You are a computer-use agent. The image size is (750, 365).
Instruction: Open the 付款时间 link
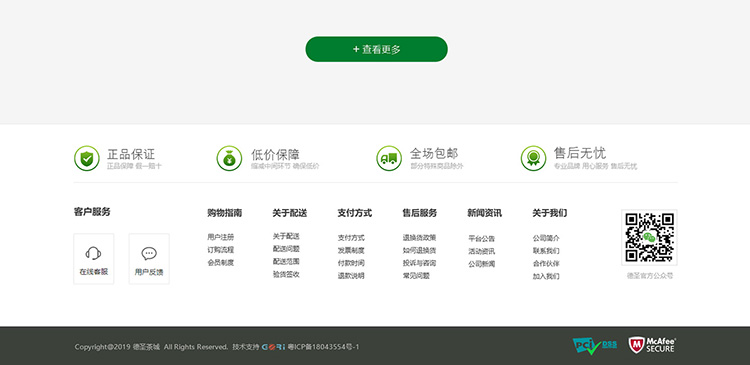pos(351,263)
